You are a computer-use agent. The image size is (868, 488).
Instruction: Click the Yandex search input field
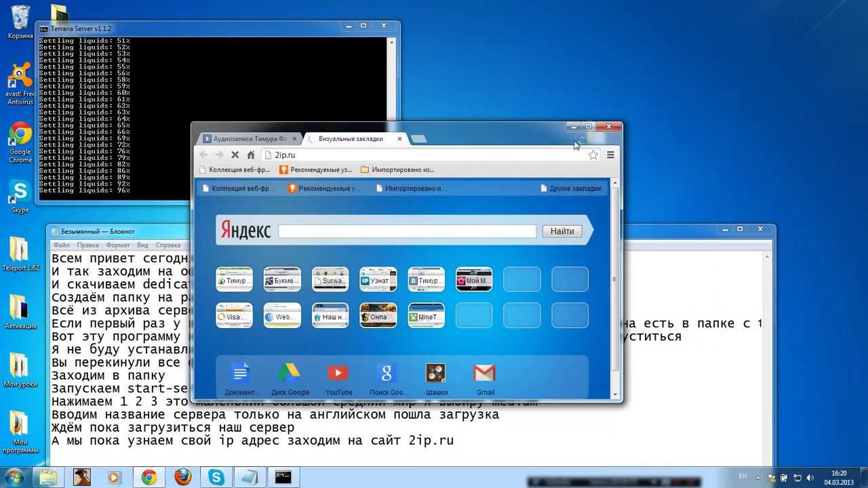coord(407,231)
